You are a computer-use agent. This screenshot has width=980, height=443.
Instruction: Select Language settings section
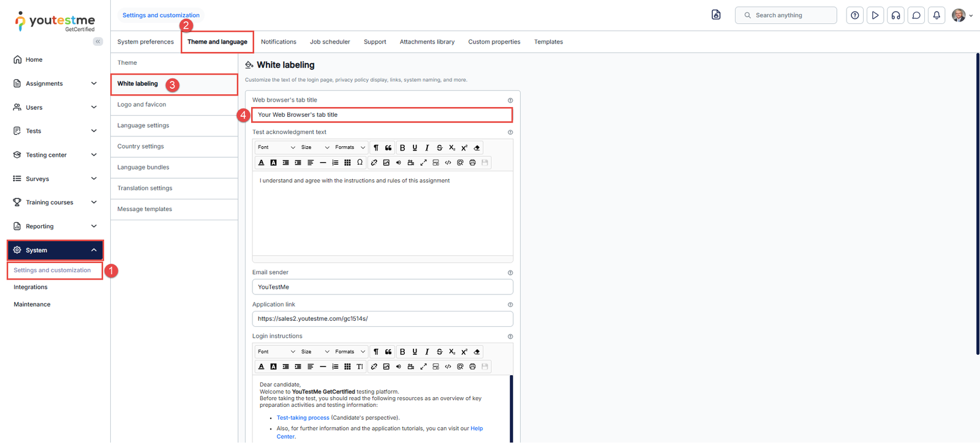(x=175, y=125)
